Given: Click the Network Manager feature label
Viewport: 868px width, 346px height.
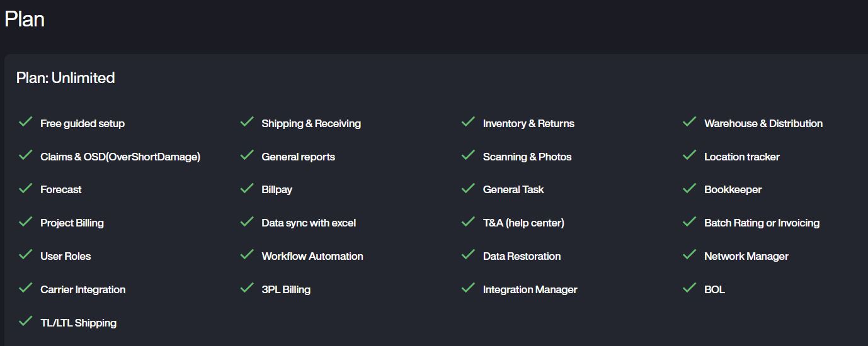Looking at the screenshot, I should pyautogui.click(x=746, y=256).
